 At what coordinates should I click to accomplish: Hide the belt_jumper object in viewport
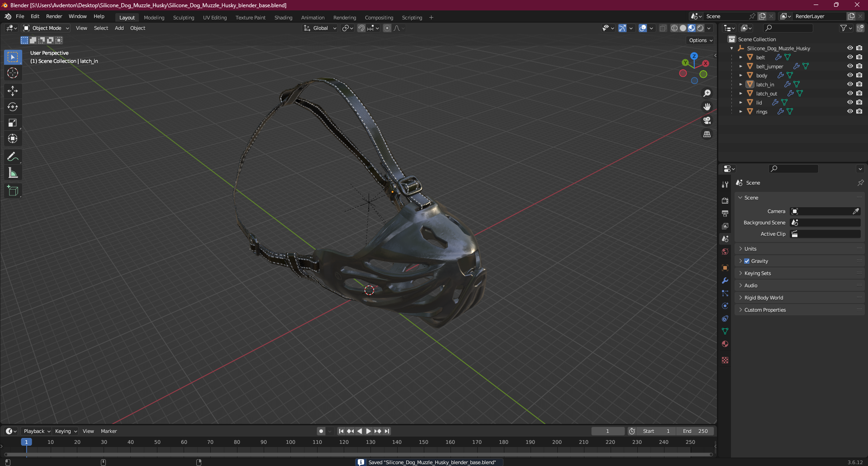click(850, 66)
